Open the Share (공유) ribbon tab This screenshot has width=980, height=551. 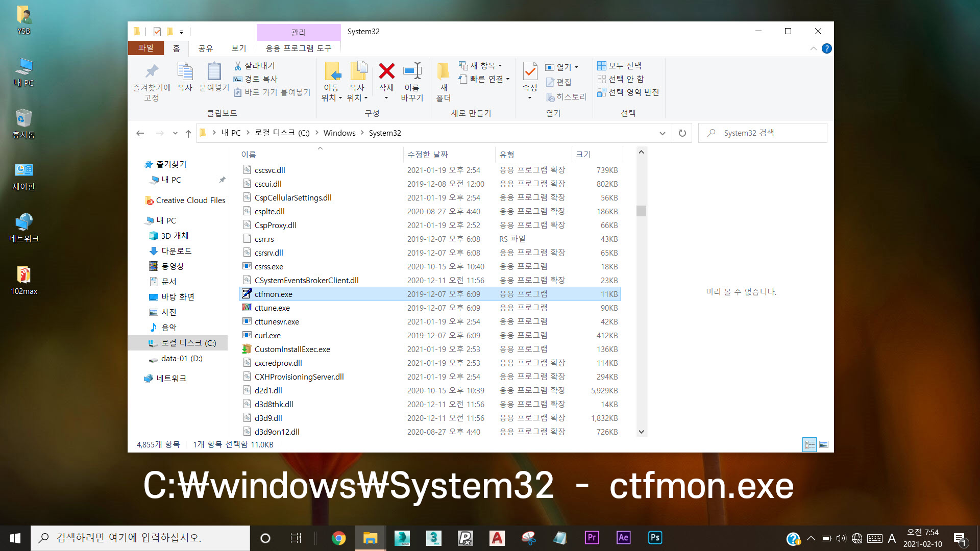click(205, 48)
